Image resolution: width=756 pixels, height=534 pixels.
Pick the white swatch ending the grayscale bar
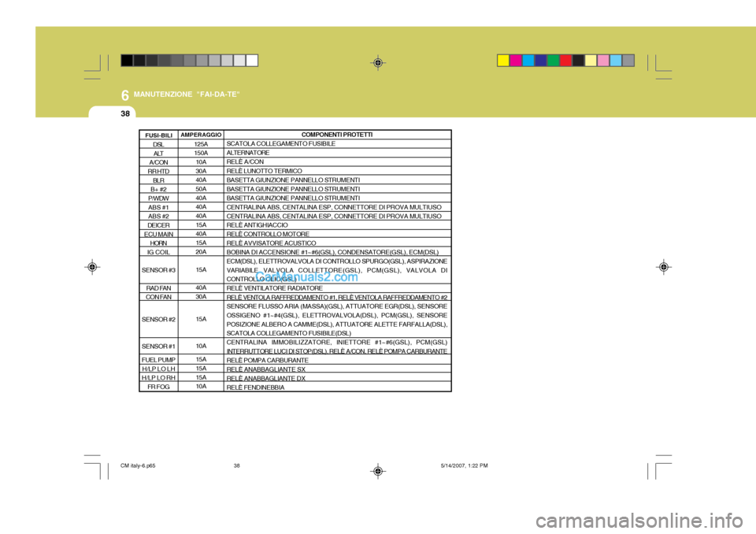click(252, 61)
